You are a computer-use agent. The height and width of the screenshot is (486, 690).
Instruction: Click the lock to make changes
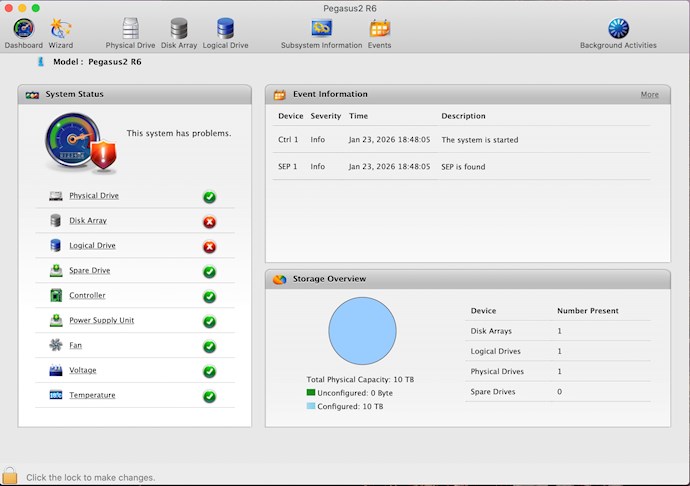click(11, 476)
